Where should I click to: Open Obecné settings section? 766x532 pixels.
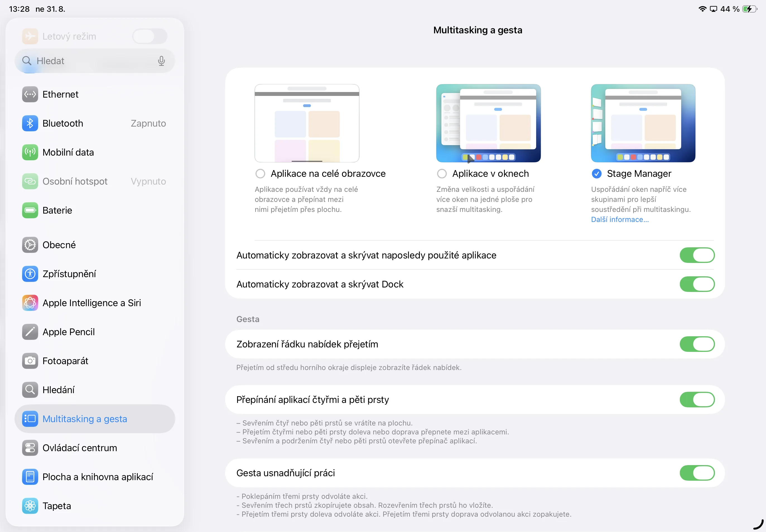click(x=59, y=245)
